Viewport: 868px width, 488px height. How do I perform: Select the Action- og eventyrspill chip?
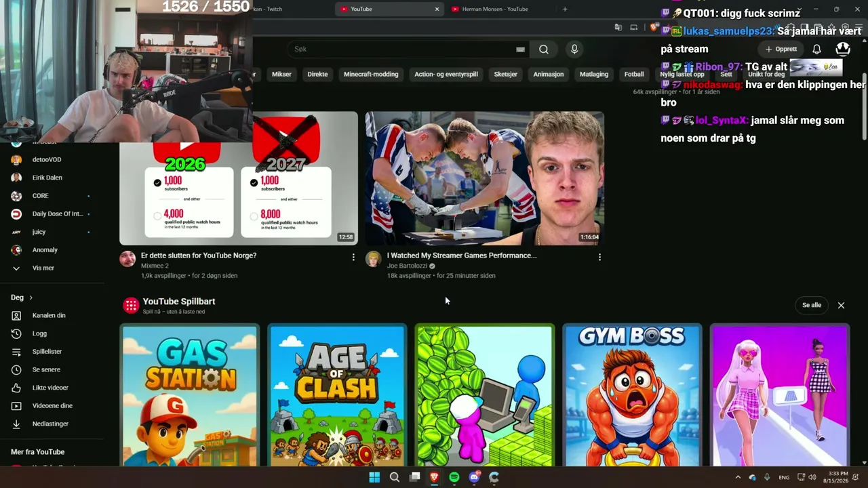click(x=446, y=75)
